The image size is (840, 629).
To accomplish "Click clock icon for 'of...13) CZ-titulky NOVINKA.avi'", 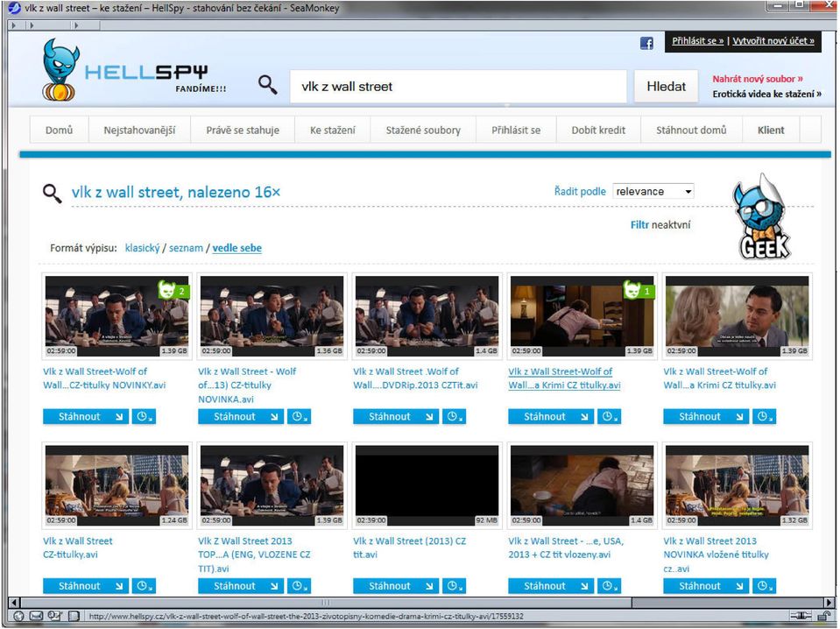I will (299, 416).
